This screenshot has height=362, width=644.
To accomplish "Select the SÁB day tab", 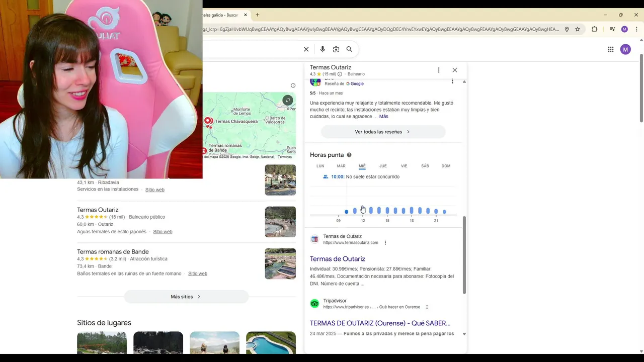I will [425, 166].
